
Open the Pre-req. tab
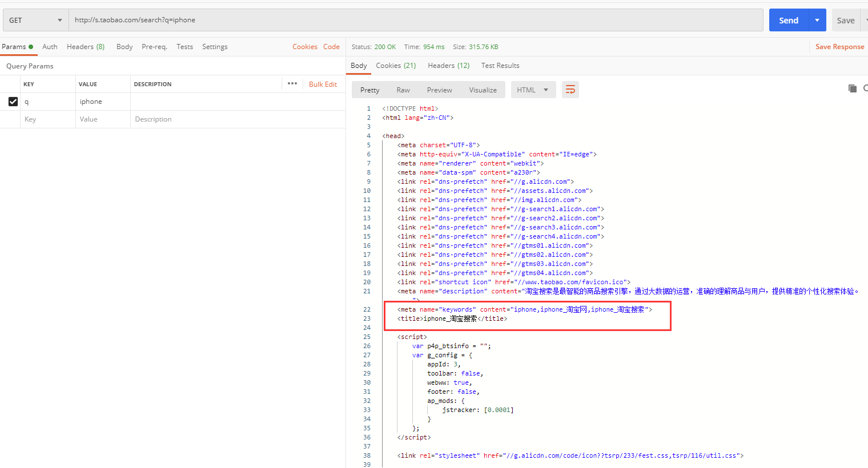[x=154, y=47]
